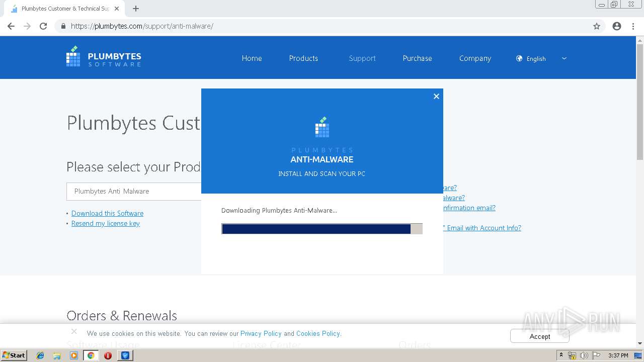Switch to Chrome in the taskbar
The image size is (644, 362).
tap(91, 355)
